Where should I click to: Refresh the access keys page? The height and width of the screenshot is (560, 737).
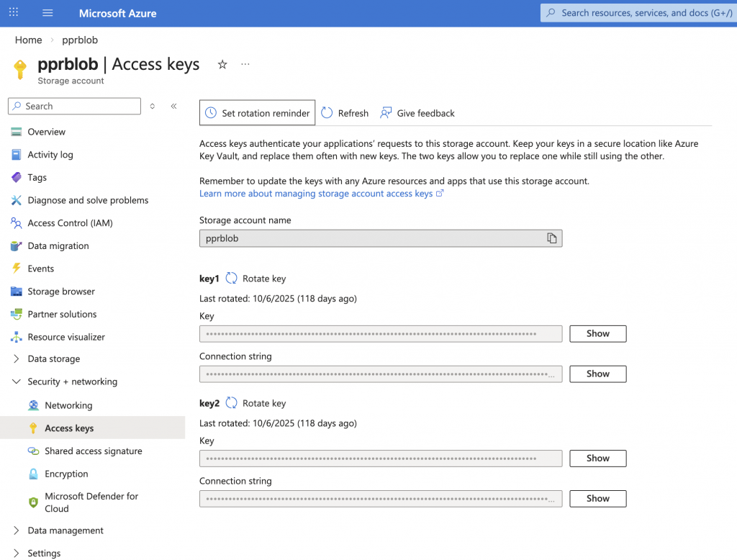tap(345, 113)
